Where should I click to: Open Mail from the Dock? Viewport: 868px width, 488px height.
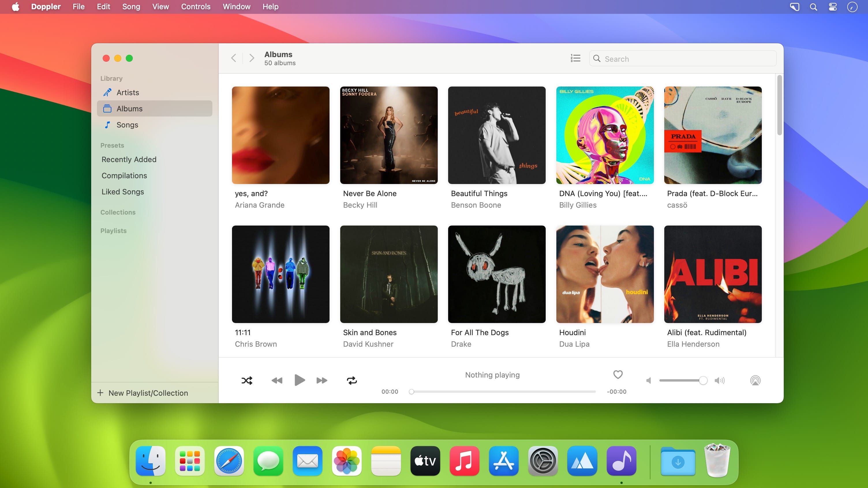pos(307,461)
